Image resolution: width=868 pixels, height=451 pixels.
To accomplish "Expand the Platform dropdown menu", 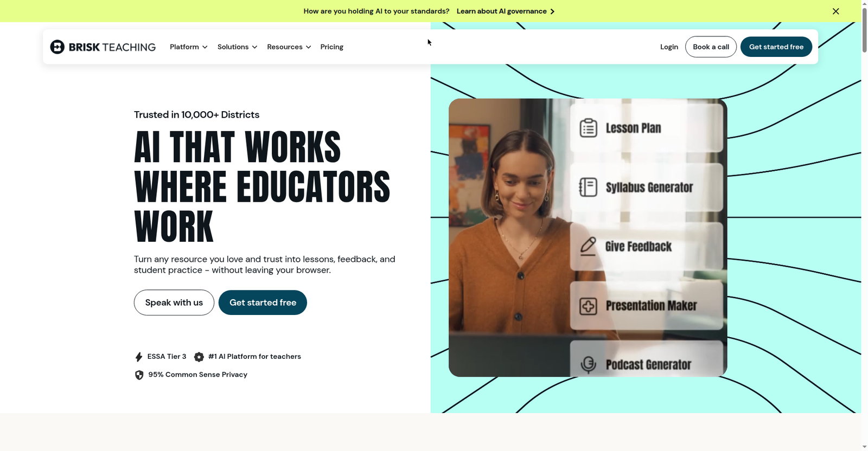I will [189, 47].
